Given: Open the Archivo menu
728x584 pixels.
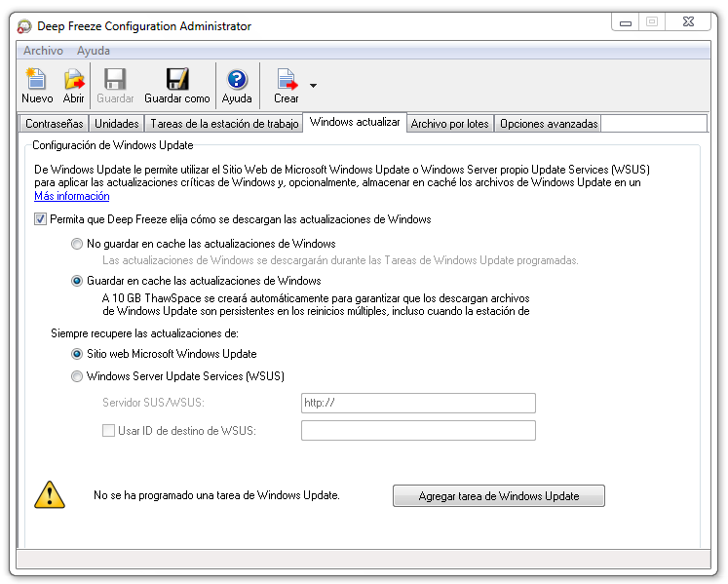Looking at the screenshot, I should [43, 51].
